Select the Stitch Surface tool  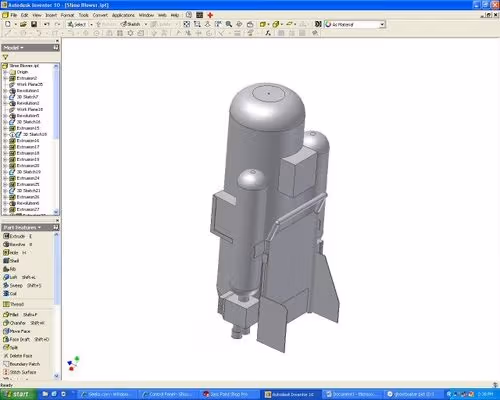pos(20,372)
